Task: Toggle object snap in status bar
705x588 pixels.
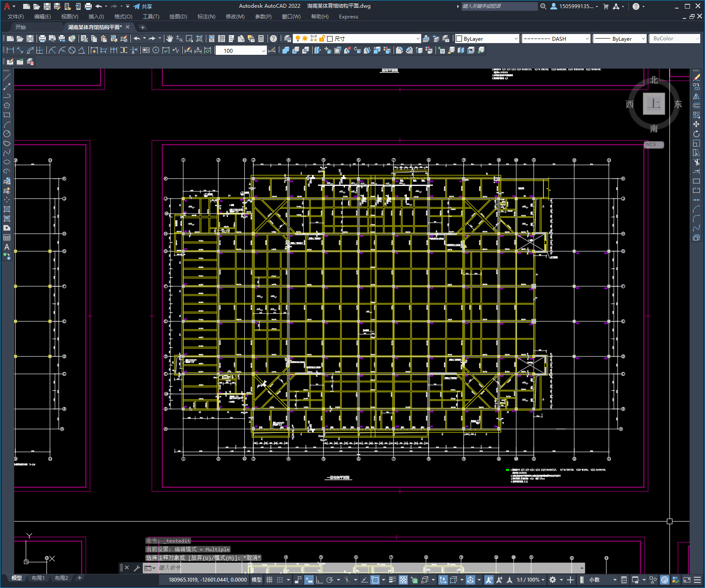Action: tap(375, 580)
